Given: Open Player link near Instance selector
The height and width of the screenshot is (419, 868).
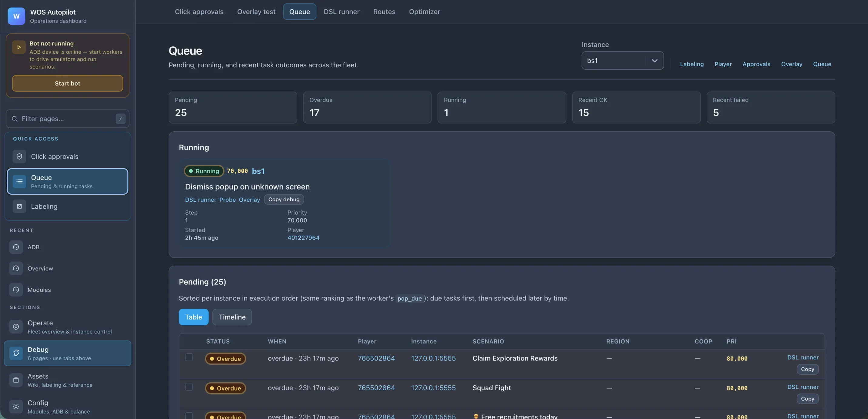Looking at the screenshot, I should click(x=723, y=64).
